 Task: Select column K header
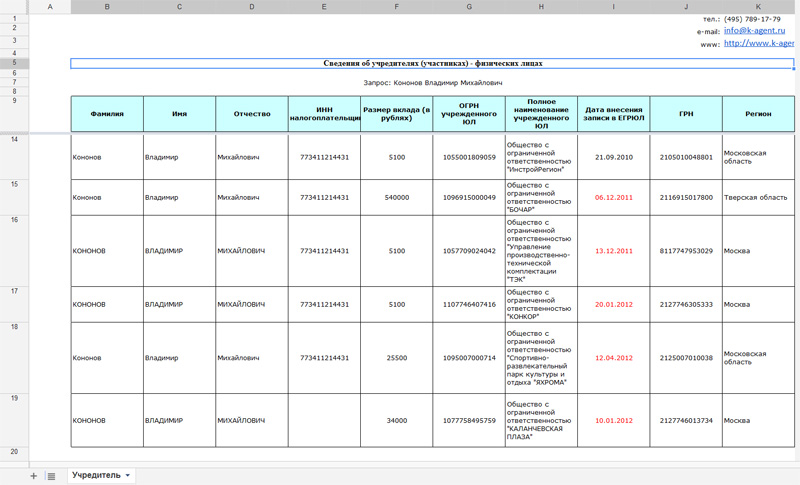[x=758, y=7]
